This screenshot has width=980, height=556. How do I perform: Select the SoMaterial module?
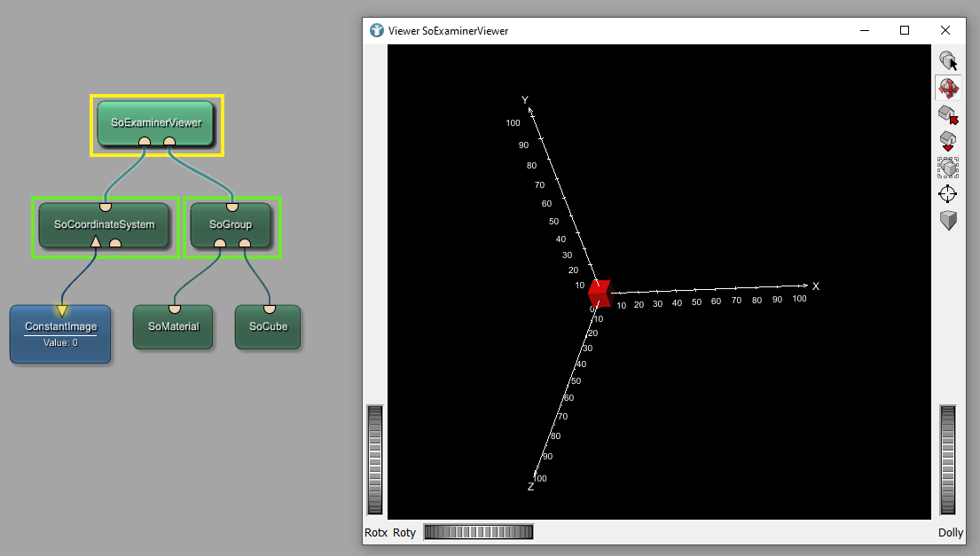point(174,326)
